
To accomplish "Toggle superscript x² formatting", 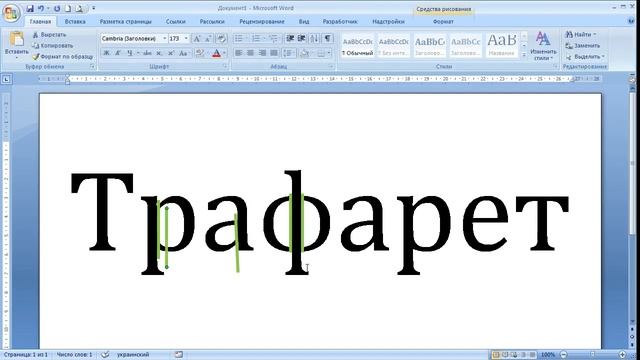I will pyautogui.click(x=171, y=53).
